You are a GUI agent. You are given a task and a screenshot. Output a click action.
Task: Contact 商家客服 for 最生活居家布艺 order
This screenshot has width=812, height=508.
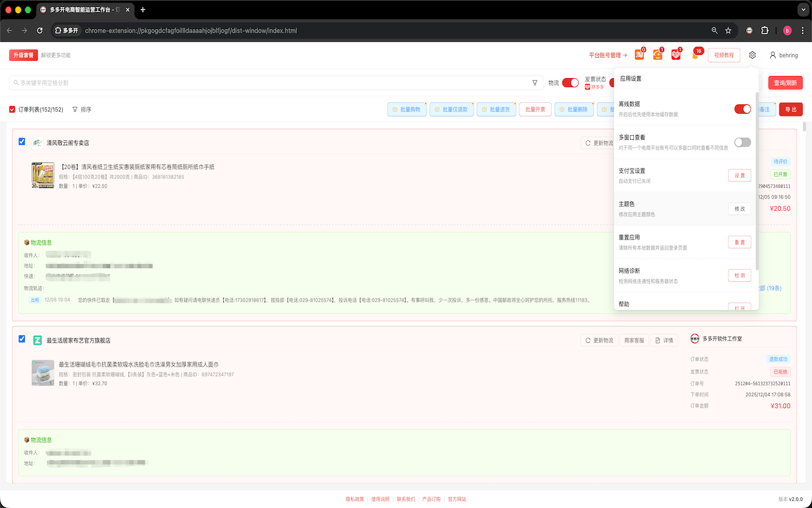click(633, 341)
